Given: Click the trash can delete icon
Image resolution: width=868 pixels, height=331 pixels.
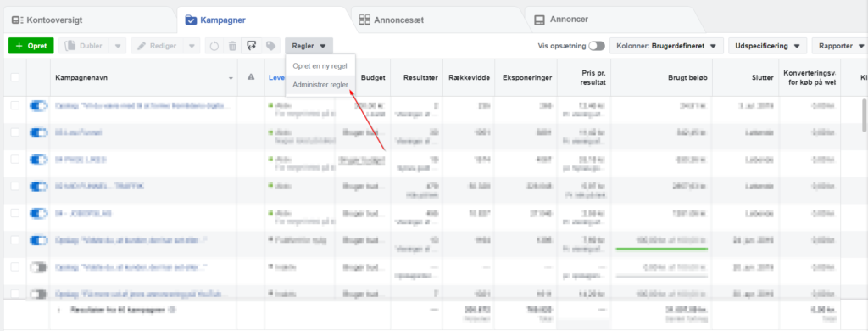Looking at the screenshot, I should point(232,46).
